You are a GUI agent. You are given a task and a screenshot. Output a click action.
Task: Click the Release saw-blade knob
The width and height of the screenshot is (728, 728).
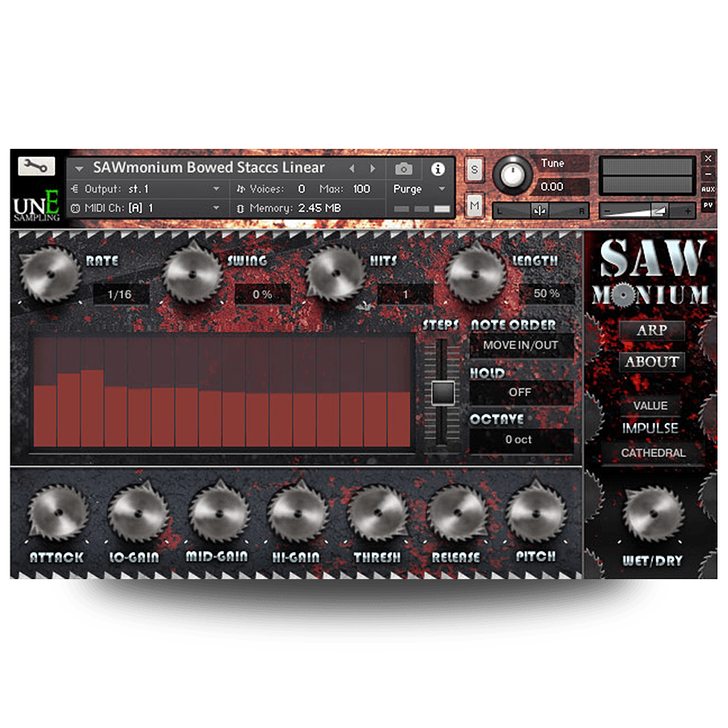457,512
